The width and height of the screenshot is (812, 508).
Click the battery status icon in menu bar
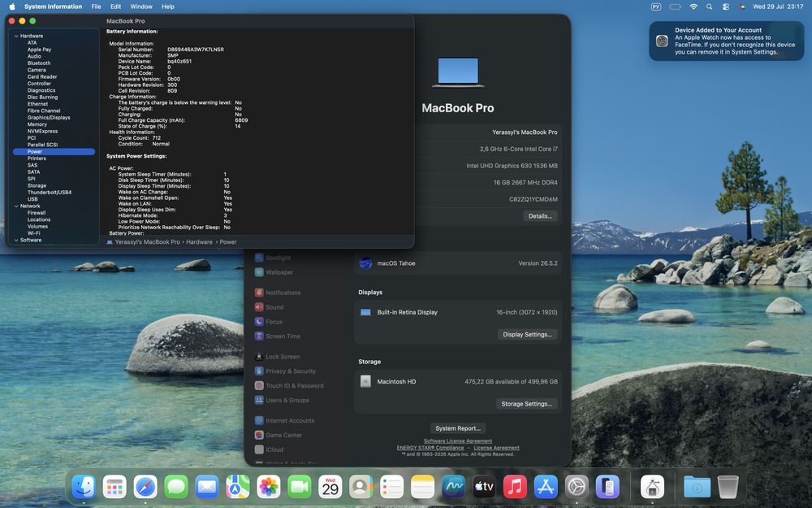(675, 7)
